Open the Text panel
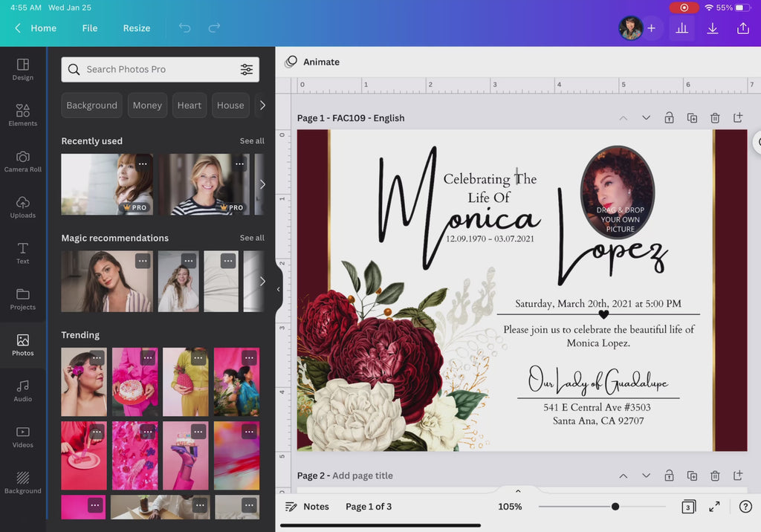The width and height of the screenshot is (761, 532). coord(23,253)
